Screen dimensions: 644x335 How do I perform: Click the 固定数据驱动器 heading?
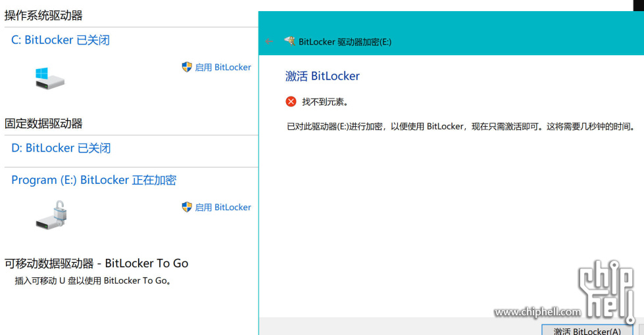point(43,123)
